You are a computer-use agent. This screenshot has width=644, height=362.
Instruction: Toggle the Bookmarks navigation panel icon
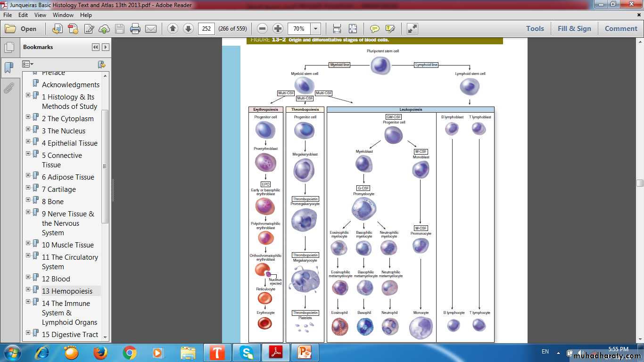coord(8,68)
